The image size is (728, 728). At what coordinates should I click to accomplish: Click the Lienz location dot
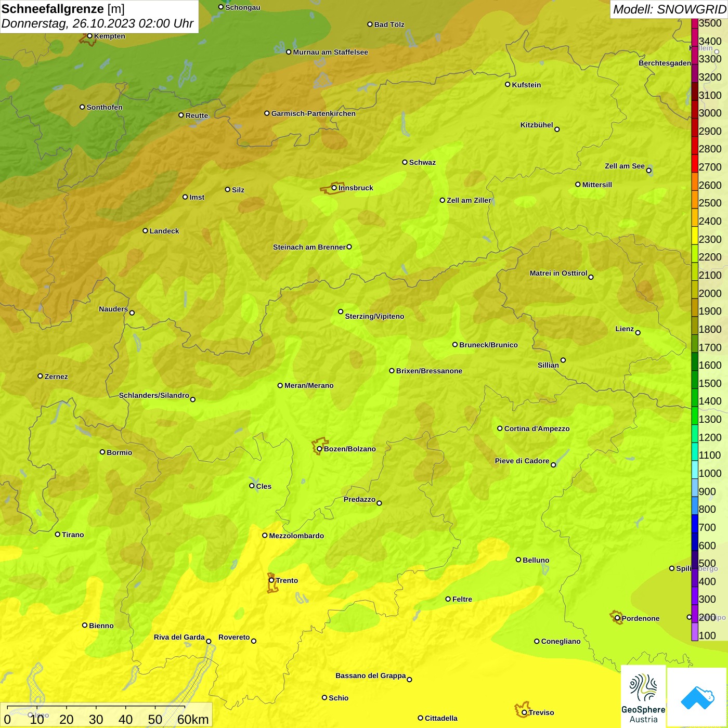click(638, 333)
